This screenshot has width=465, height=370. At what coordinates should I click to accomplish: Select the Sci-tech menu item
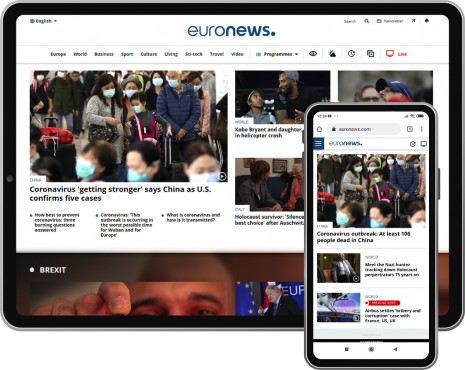pyautogui.click(x=194, y=54)
